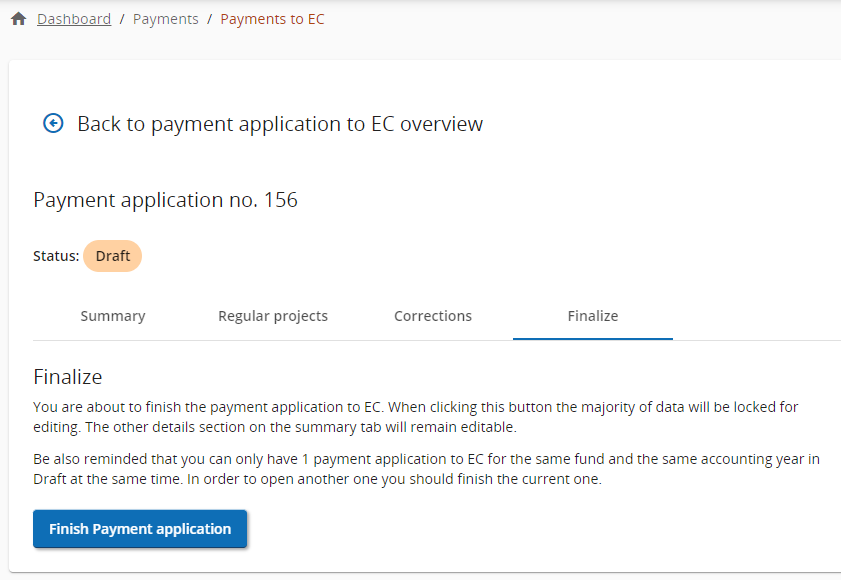The height and width of the screenshot is (580, 841).
Task: Click the Payment application no. 156 heading
Action: click(166, 200)
